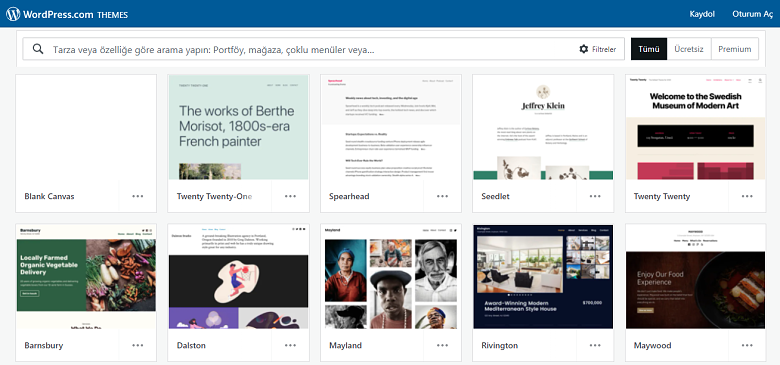Open Barnsbury theme thumbnail

click(86, 276)
